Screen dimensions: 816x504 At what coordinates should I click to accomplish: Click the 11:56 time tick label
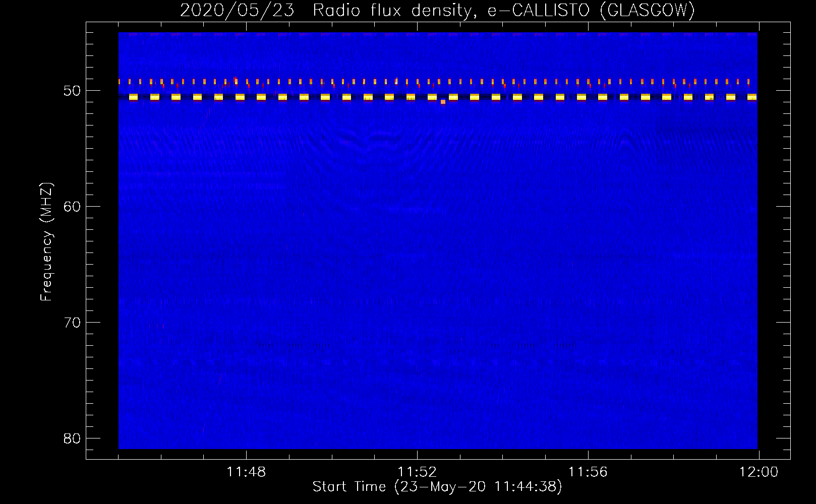588,472
